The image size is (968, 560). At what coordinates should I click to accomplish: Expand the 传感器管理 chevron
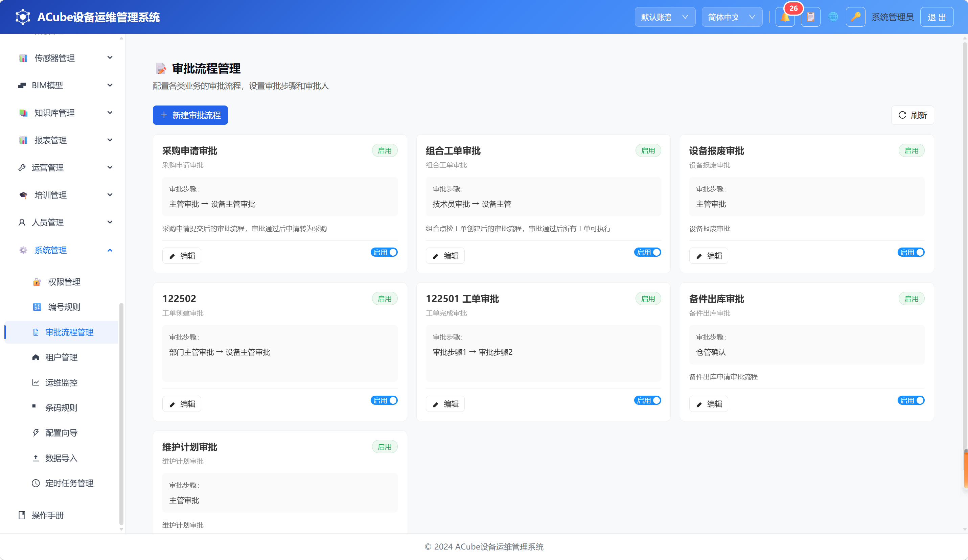coord(110,57)
